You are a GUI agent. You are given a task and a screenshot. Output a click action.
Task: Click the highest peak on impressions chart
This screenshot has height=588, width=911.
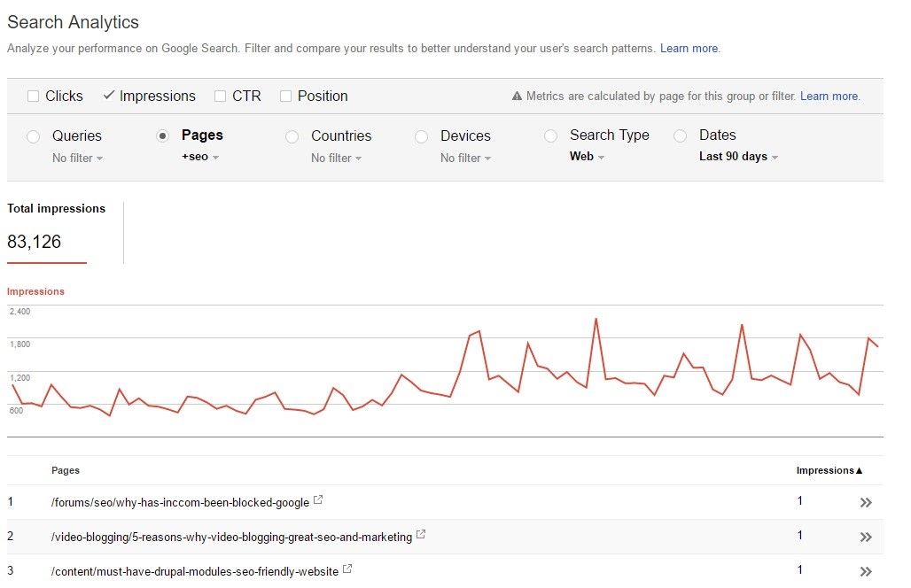point(596,320)
